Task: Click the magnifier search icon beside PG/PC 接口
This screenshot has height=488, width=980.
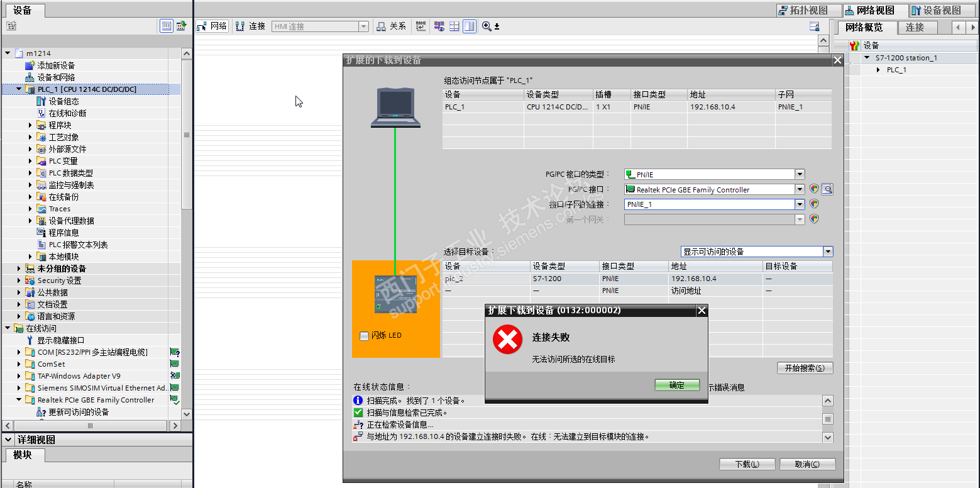Action: [x=827, y=189]
